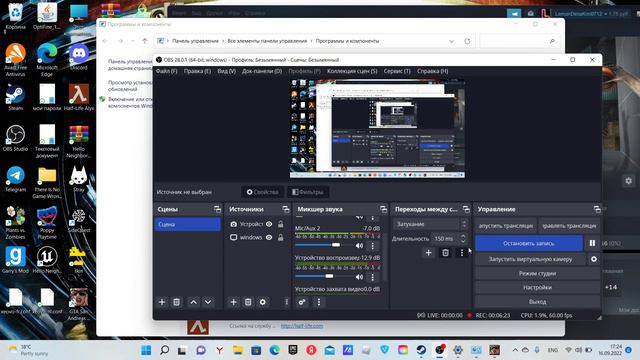Toggle visibility of Устройст source
Viewport: 640px width, 360px height.
(269, 224)
